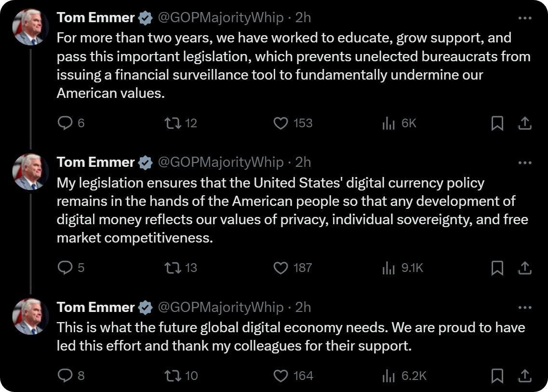Repost the digital currency policy tweet
The width and height of the screenshot is (548, 392).
click(171, 268)
